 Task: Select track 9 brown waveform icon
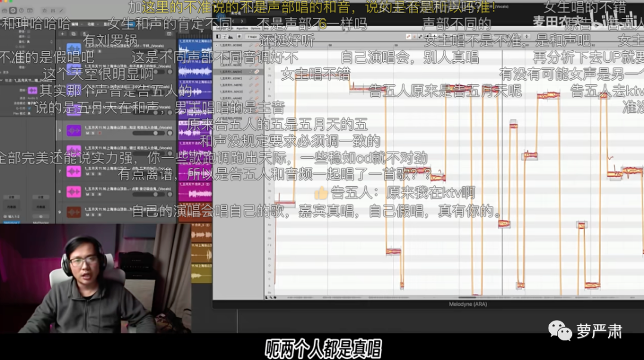pos(73,213)
